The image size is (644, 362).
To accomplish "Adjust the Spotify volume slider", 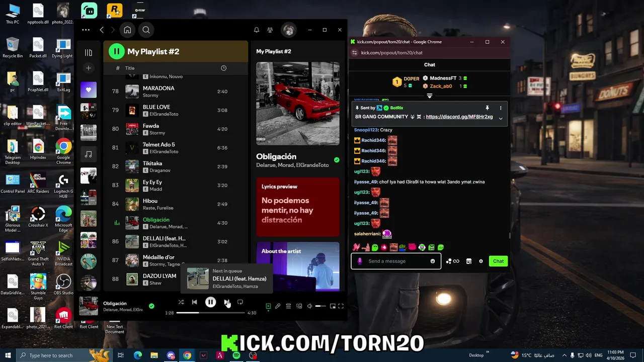I will 320,306.
